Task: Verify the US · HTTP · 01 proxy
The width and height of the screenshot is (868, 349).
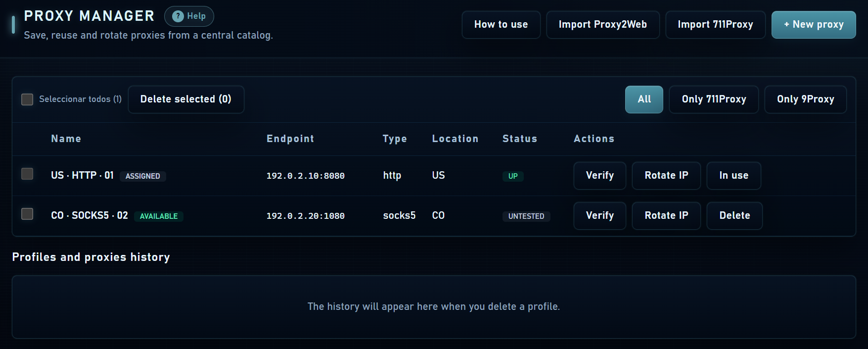Action: point(600,176)
